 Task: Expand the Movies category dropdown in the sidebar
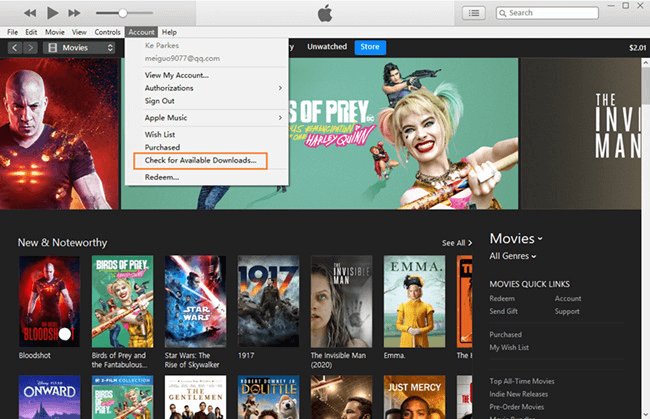click(x=516, y=239)
